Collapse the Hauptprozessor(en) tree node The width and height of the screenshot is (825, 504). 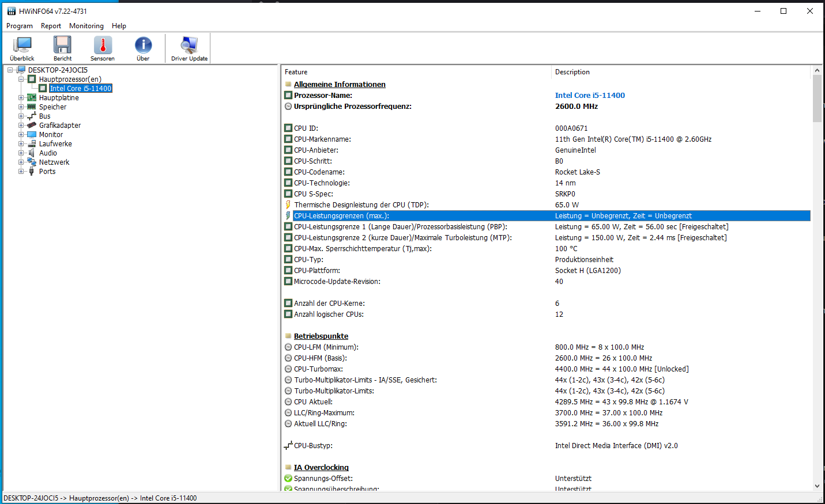[21, 79]
